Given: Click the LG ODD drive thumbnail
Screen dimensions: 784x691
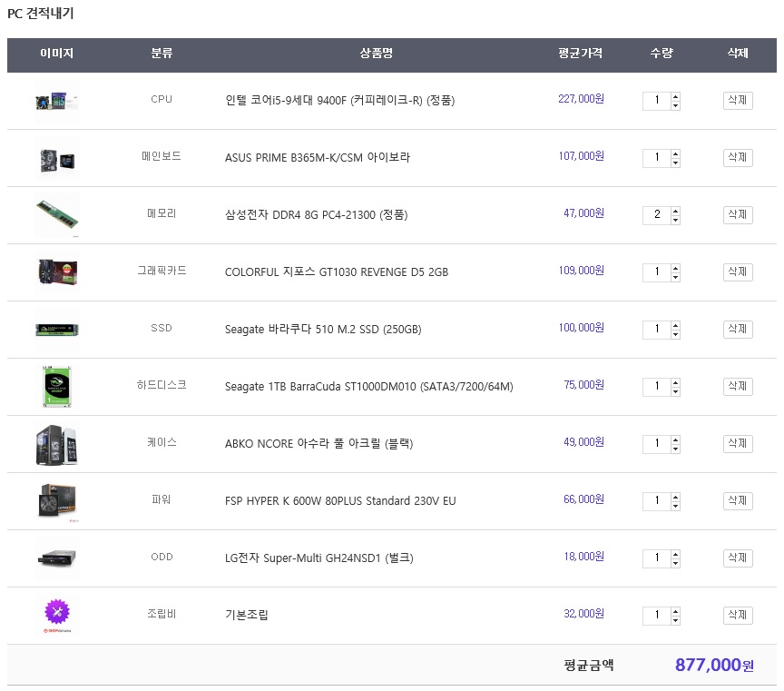Looking at the screenshot, I should click(x=57, y=558).
